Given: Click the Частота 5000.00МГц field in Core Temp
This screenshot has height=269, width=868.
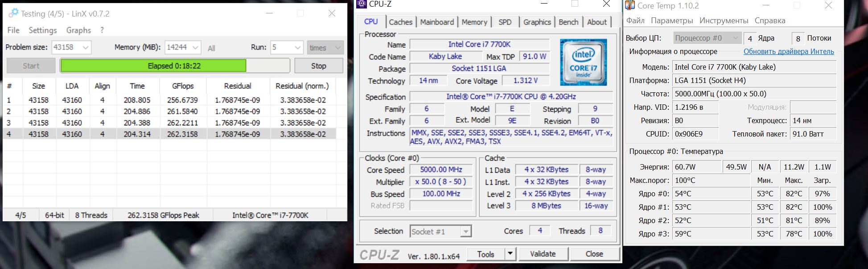Looking at the screenshot, I should pos(753,94).
